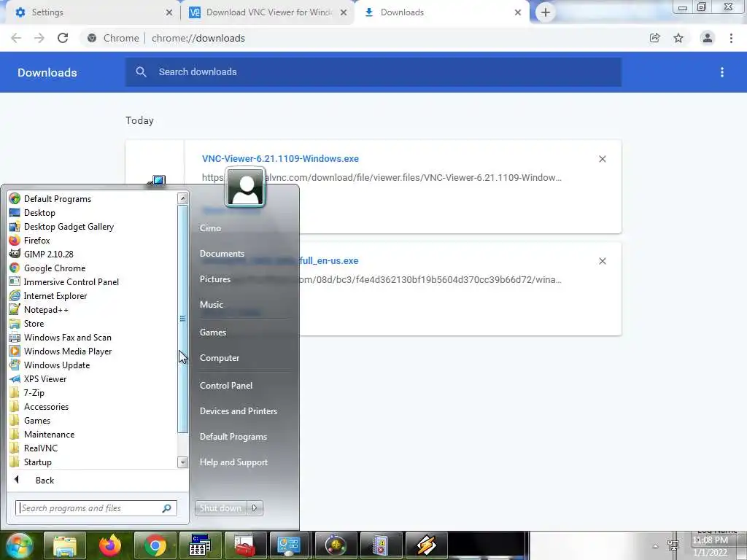This screenshot has width=747, height=560.
Task: Click the user account picture
Action: 245,187
